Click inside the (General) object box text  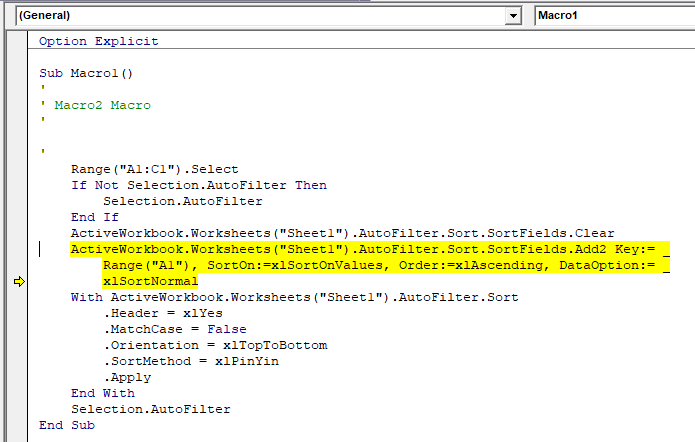click(x=44, y=16)
